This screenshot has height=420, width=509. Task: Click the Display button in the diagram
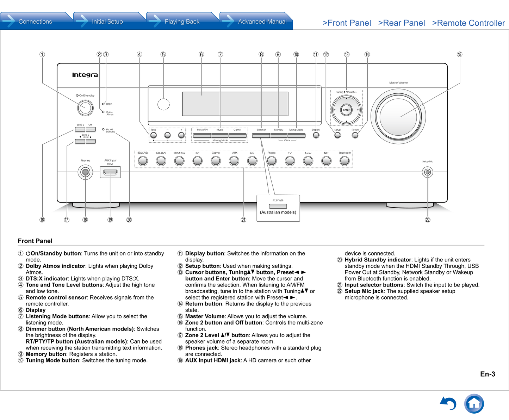[316, 135]
